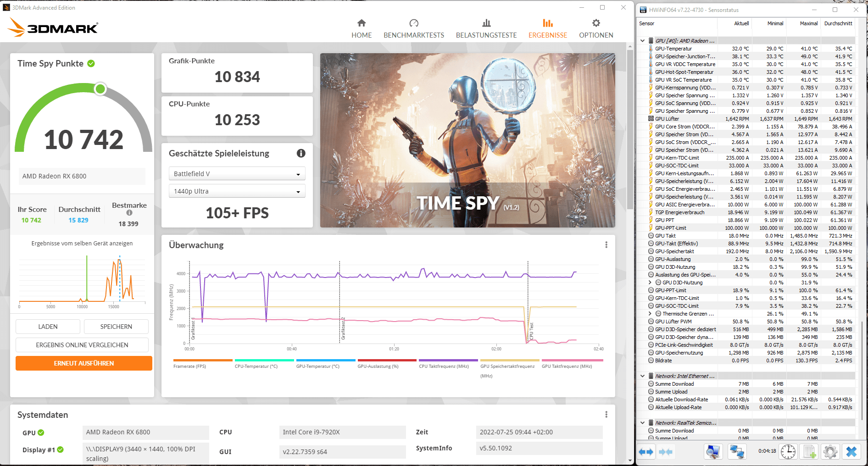Click the Belastungsteste bar chart icon
Image resolution: width=868 pixels, height=466 pixels.
coord(486,23)
